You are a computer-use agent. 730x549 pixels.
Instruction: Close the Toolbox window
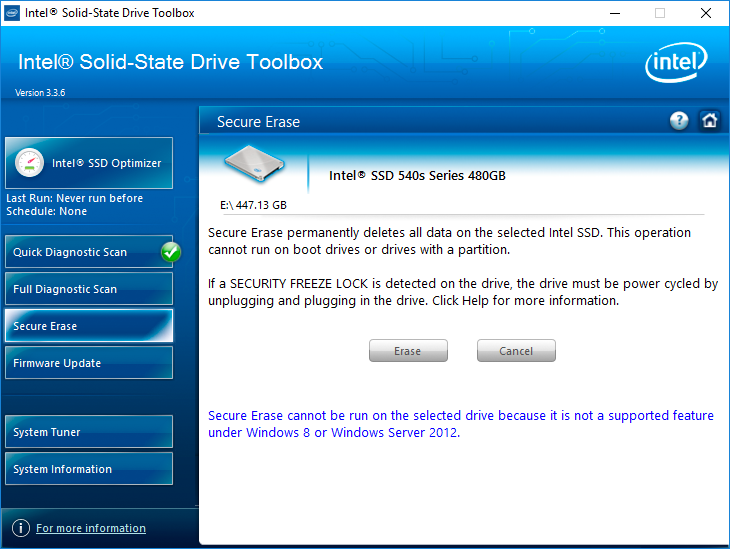tap(706, 13)
